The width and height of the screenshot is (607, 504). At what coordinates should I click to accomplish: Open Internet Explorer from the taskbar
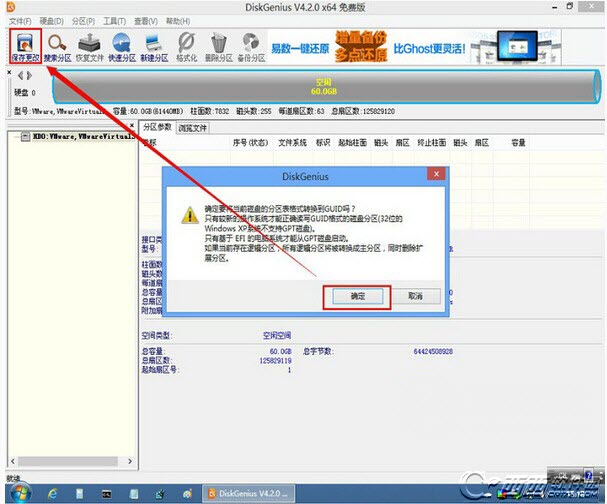[53, 494]
